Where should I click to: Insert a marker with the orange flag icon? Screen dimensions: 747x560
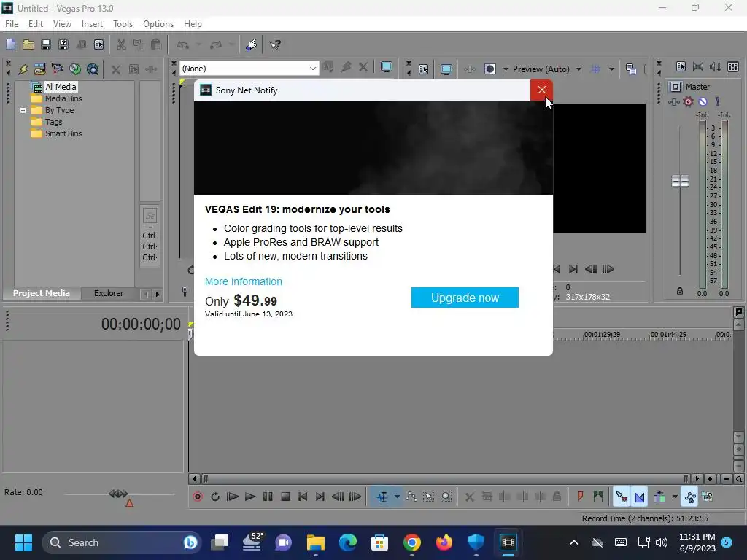coord(580,497)
